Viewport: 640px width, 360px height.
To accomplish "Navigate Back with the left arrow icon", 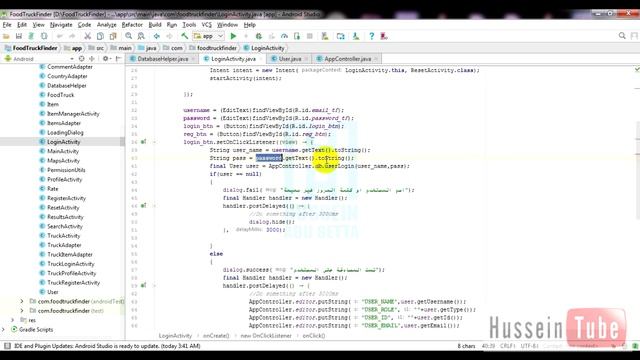I will pyautogui.click(x=157, y=36).
